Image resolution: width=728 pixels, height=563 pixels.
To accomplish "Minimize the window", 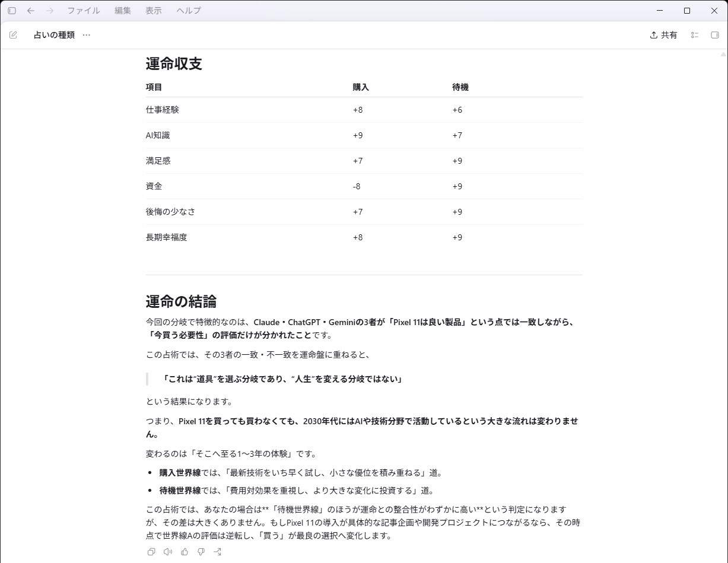I will 660,11.
